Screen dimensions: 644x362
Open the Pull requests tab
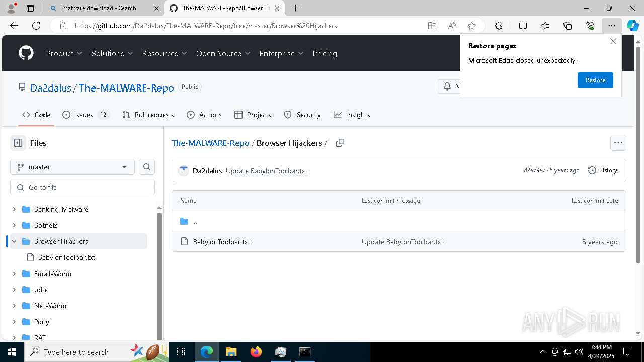click(148, 115)
